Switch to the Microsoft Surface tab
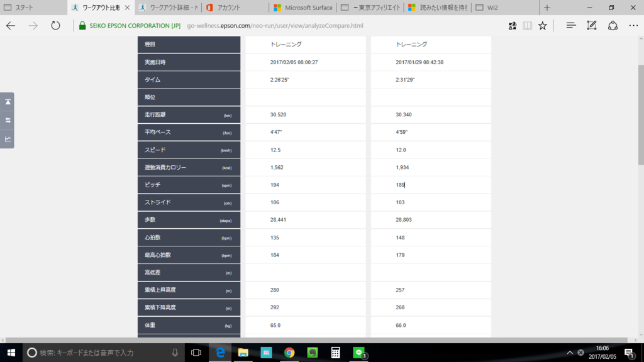 coord(303,8)
